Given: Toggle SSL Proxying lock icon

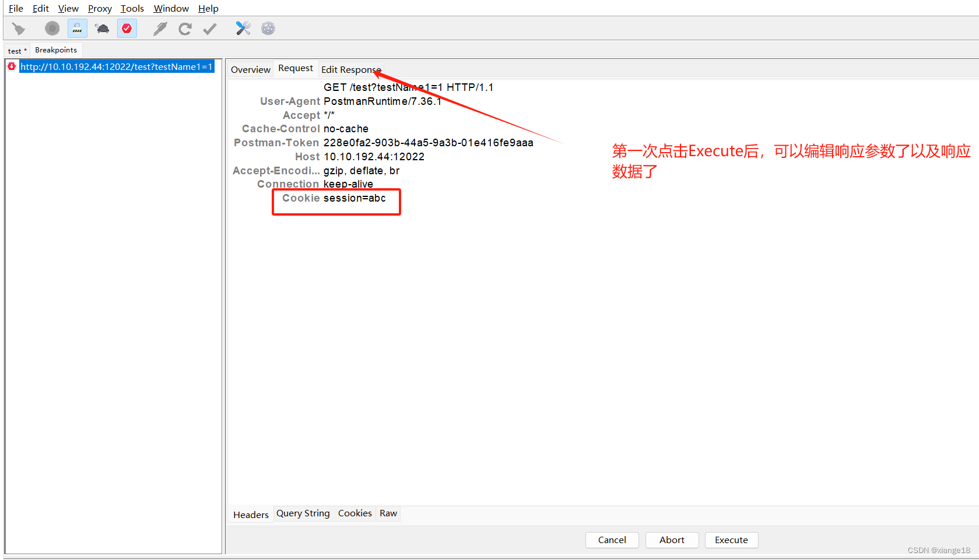Looking at the screenshot, I should 77,29.
